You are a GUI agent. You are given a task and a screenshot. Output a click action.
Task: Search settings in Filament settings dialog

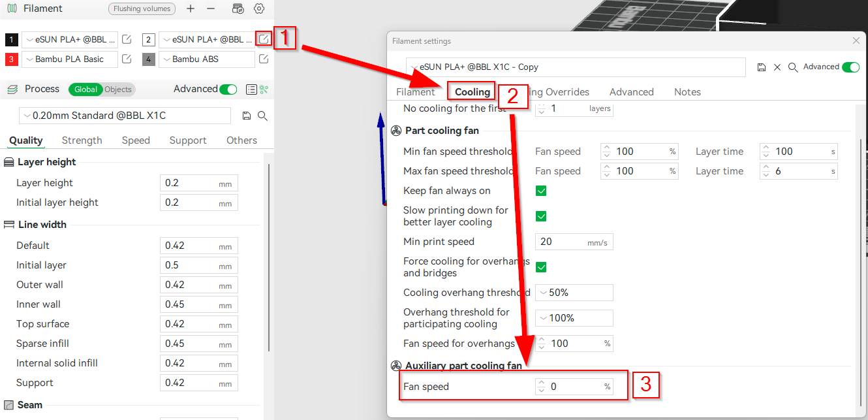[793, 67]
